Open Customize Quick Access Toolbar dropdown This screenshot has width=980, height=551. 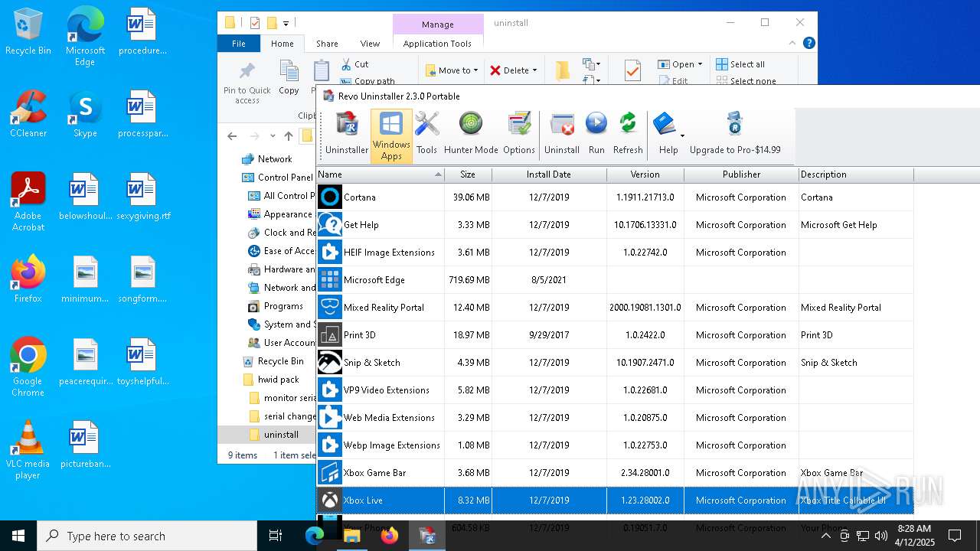tap(286, 24)
